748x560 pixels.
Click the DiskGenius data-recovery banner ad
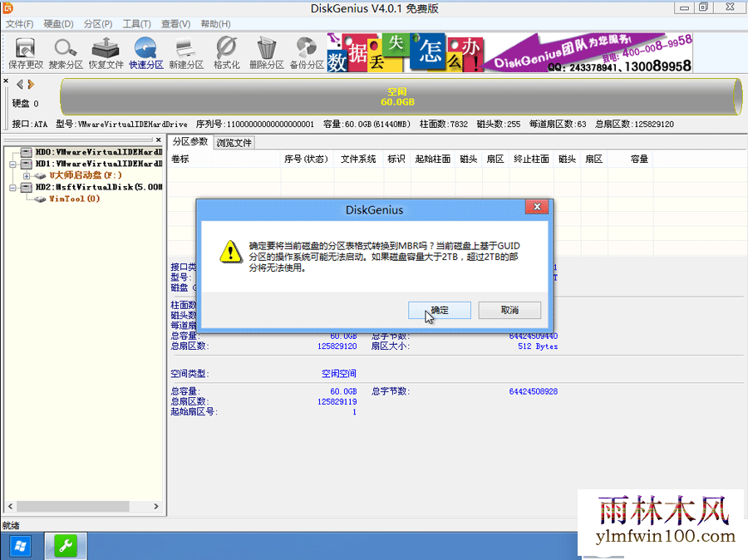tap(509, 52)
